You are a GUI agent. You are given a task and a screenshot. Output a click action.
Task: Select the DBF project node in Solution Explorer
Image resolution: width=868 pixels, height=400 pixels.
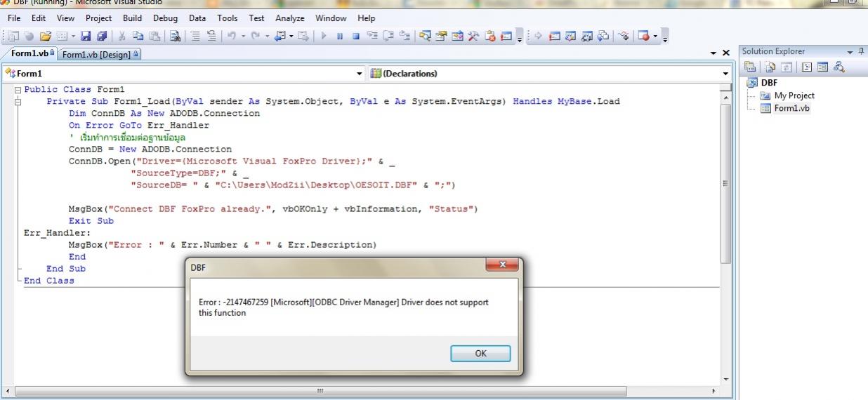(769, 83)
